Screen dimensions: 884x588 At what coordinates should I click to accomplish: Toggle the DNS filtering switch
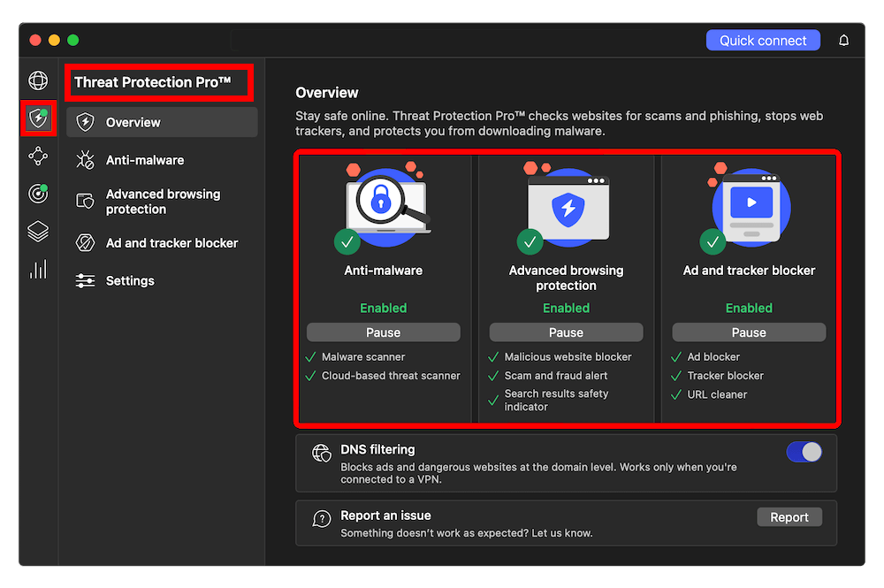(804, 452)
